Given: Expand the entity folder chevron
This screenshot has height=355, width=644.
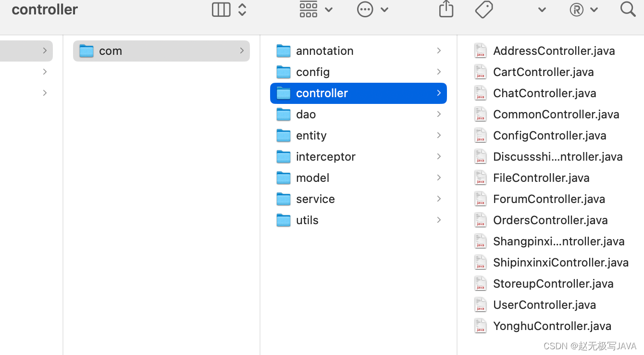Looking at the screenshot, I should click(439, 135).
